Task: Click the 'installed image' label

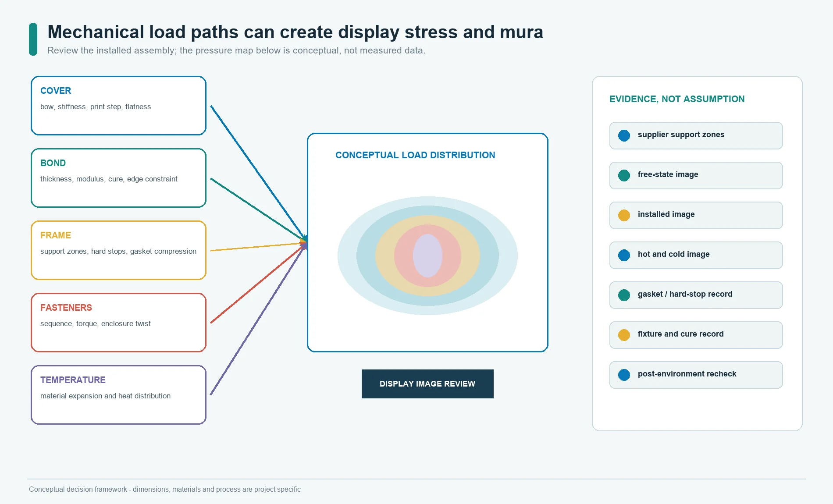Action: [666, 214]
